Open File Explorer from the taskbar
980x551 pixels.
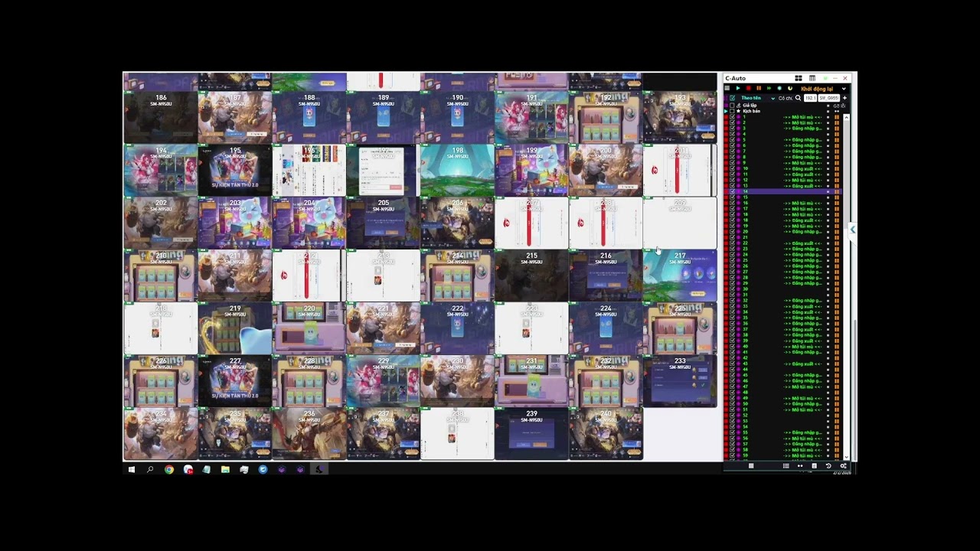pyautogui.click(x=225, y=469)
